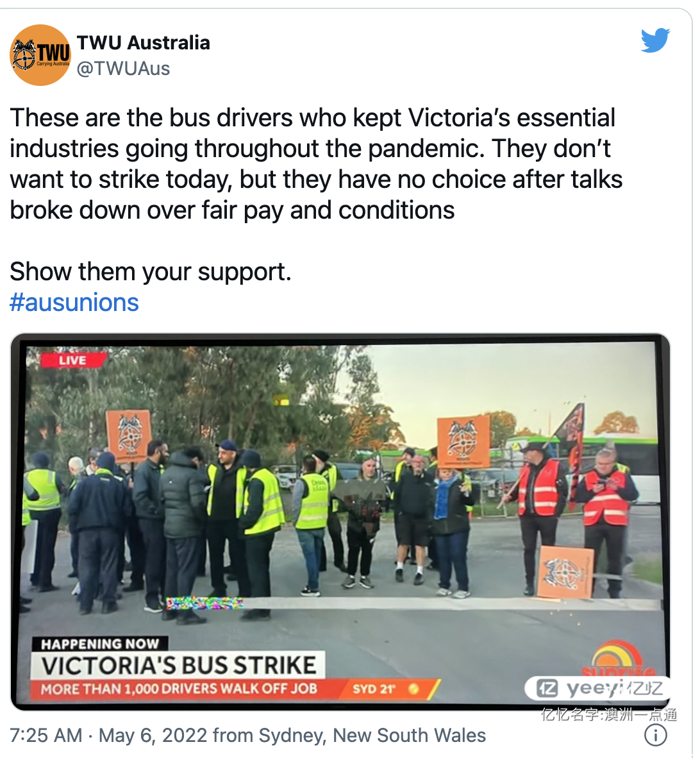Screen dimensions: 700x758
Task: Click the HAPPENING NOW label in image
Action: [x=100, y=644]
